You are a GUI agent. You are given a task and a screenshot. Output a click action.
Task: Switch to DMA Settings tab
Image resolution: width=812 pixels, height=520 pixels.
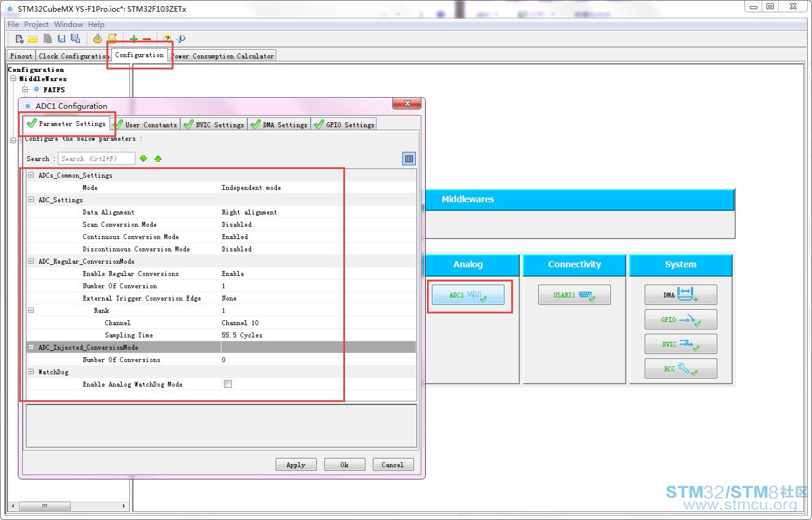click(x=279, y=124)
